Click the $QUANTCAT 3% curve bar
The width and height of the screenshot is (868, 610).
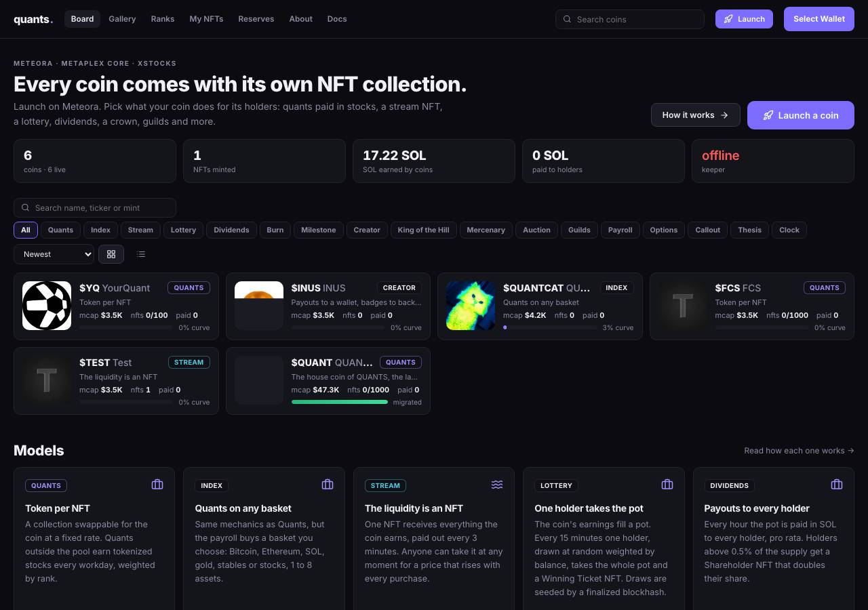[x=550, y=327]
